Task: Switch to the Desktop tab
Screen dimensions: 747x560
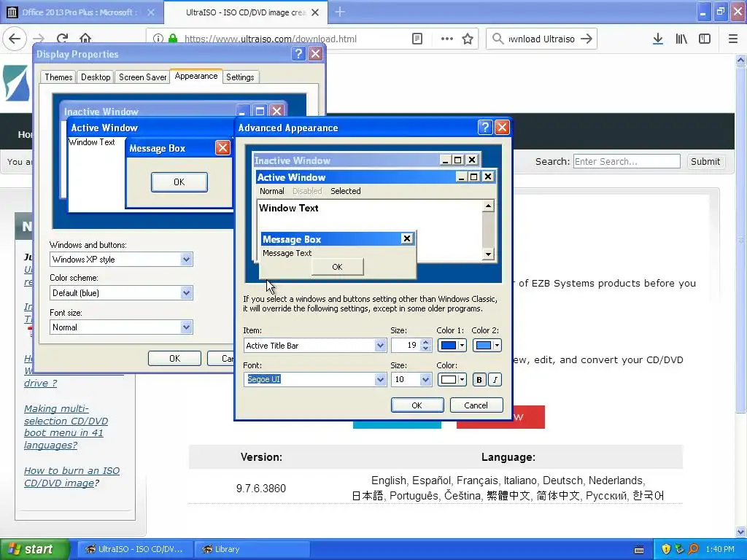Action: pos(96,77)
